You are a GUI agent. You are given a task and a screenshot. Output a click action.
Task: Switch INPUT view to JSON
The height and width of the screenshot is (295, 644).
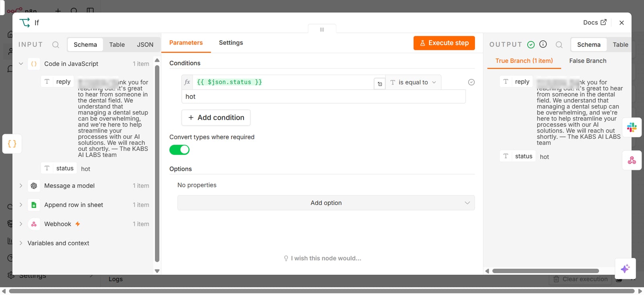[x=145, y=45]
